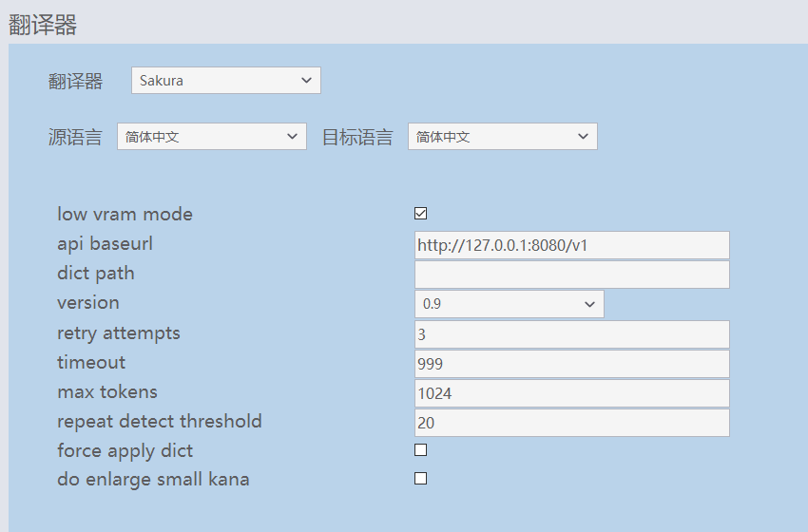Screen dimensions: 808x532
Task: Open the version dropdown showing 0.9
Action: [510, 304]
